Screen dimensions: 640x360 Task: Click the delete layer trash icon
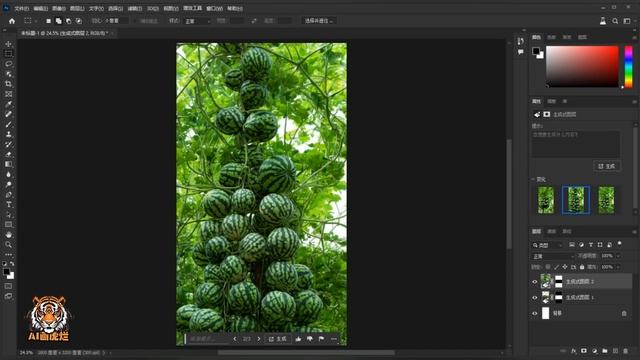pyautogui.click(x=625, y=351)
